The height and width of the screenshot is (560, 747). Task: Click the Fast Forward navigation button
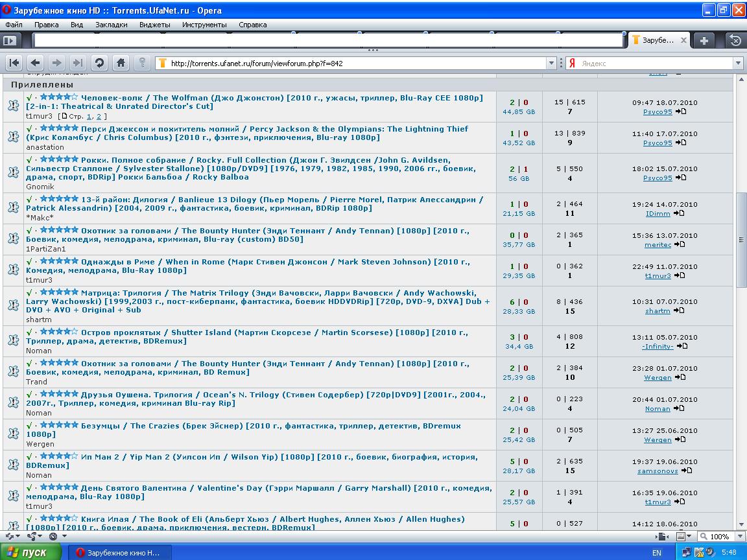pyautogui.click(x=78, y=63)
